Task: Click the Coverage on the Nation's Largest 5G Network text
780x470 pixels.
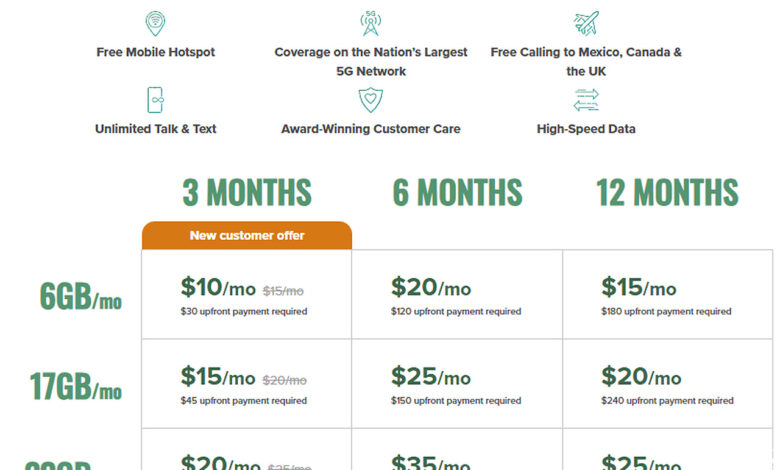Action: [371, 62]
